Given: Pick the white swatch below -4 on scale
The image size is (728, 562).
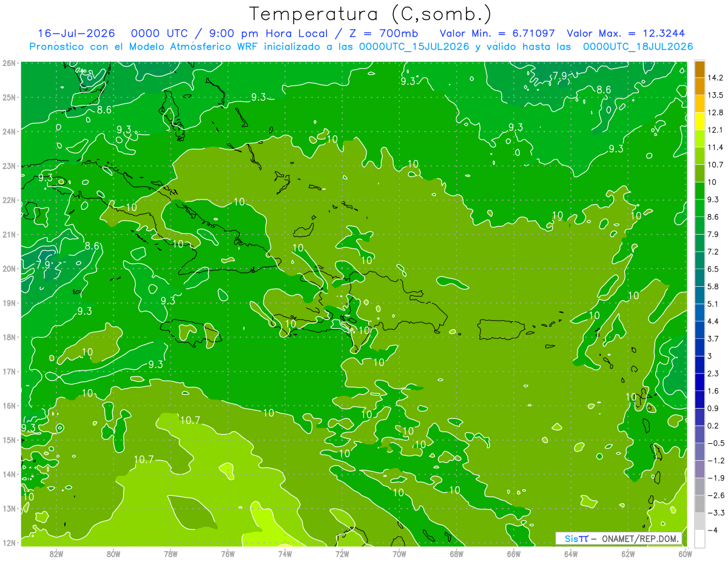Looking at the screenshot, I should click(699, 538).
